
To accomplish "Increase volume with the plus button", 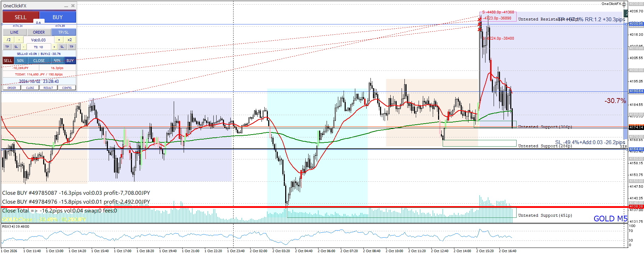I will coord(59,40).
